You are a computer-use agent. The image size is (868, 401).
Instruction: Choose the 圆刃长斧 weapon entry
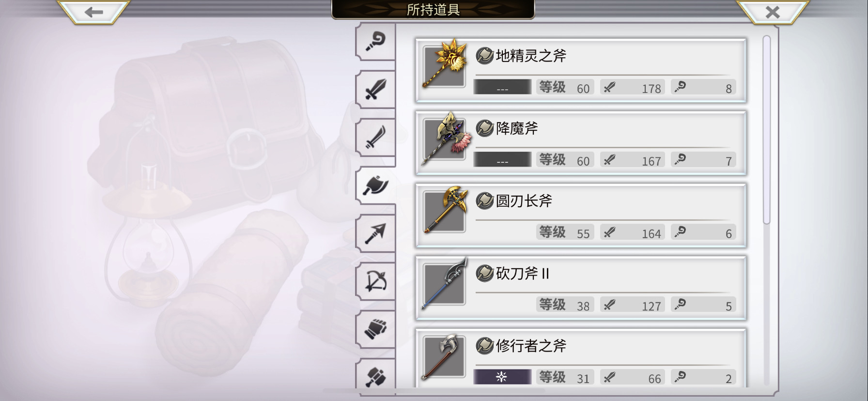581,216
